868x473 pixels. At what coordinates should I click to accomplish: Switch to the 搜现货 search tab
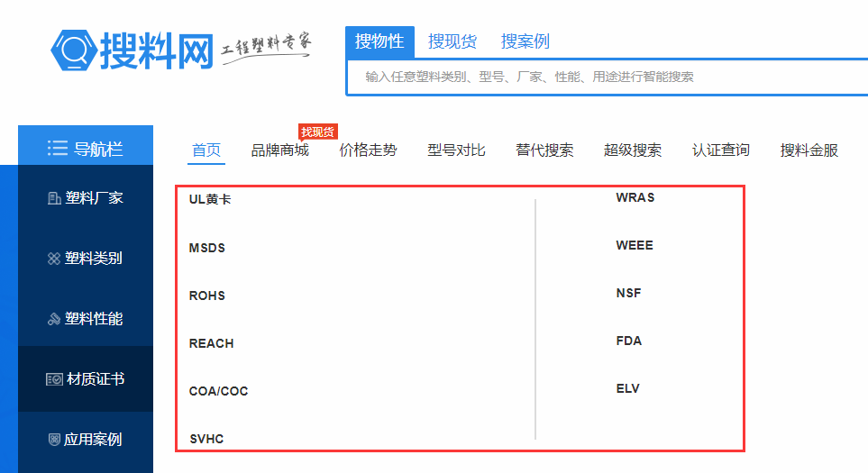coord(452,41)
